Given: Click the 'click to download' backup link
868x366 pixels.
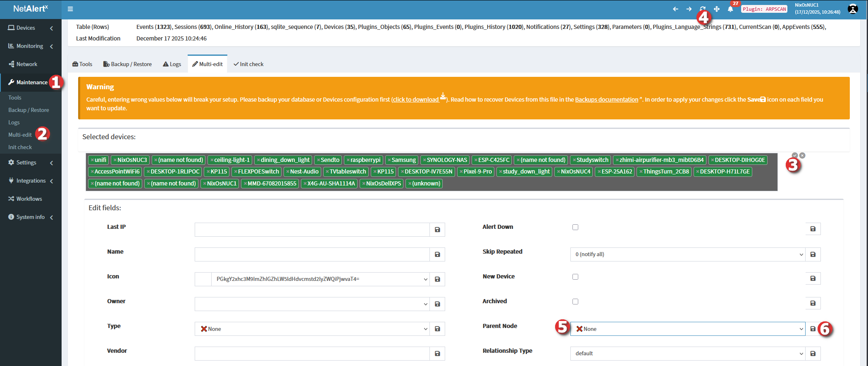Looking at the screenshot, I should 416,100.
